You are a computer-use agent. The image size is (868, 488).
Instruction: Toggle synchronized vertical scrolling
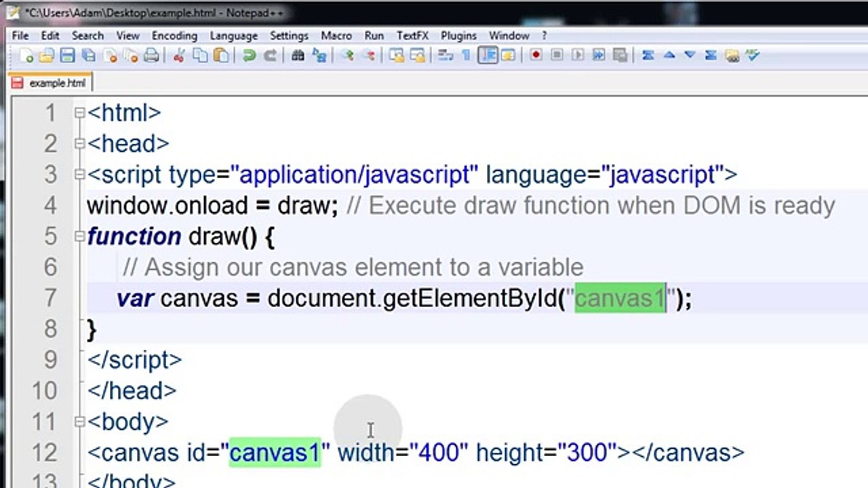(397, 56)
